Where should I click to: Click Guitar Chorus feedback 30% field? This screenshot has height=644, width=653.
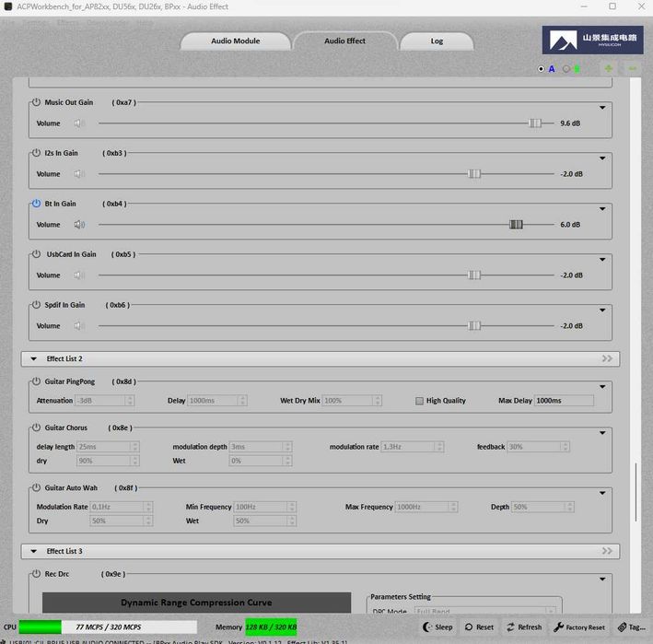point(538,447)
